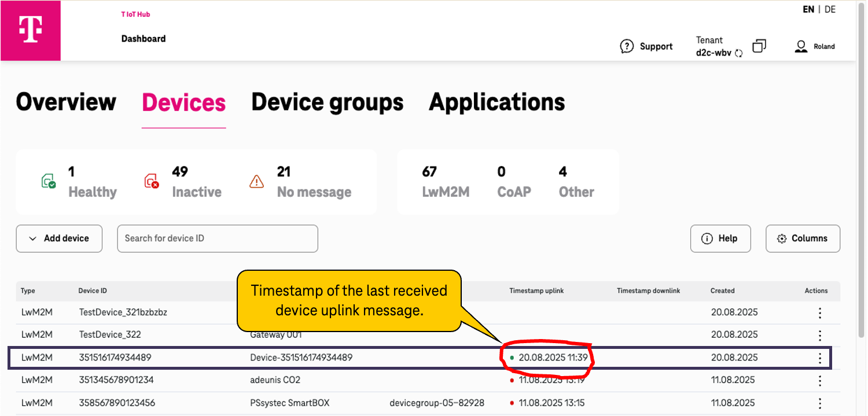Open actions menu for PSsystec SmartBOX device

click(820, 403)
